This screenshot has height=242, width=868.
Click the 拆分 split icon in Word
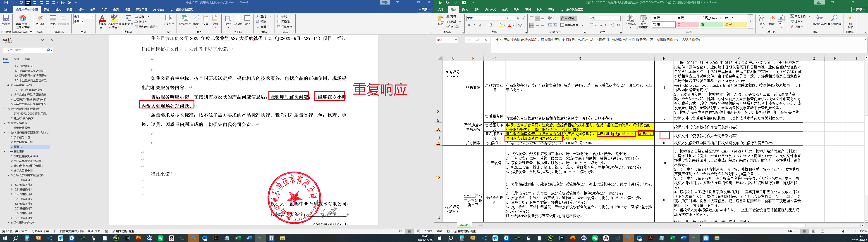(247, 18)
